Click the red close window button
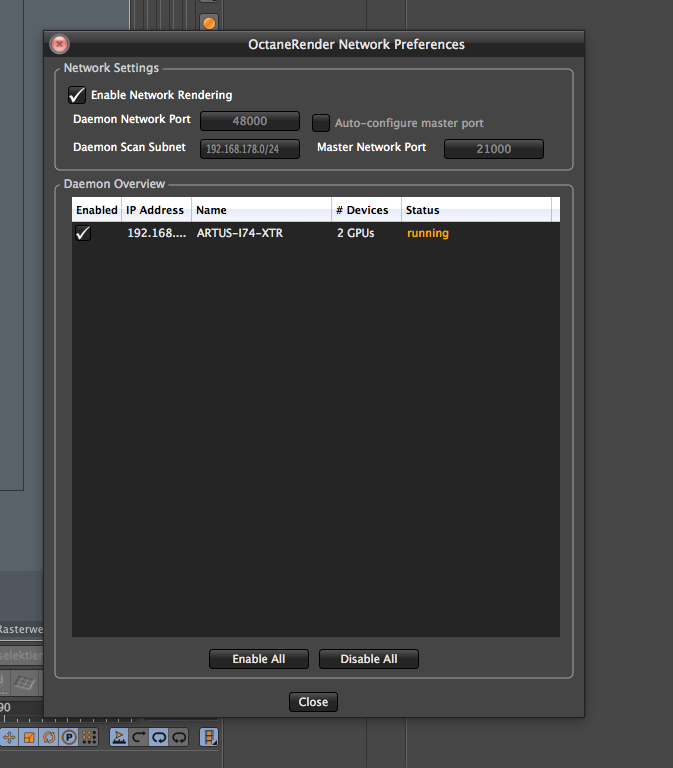Image resolution: width=673 pixels, height=768 pixels. [x=59, y=44]
